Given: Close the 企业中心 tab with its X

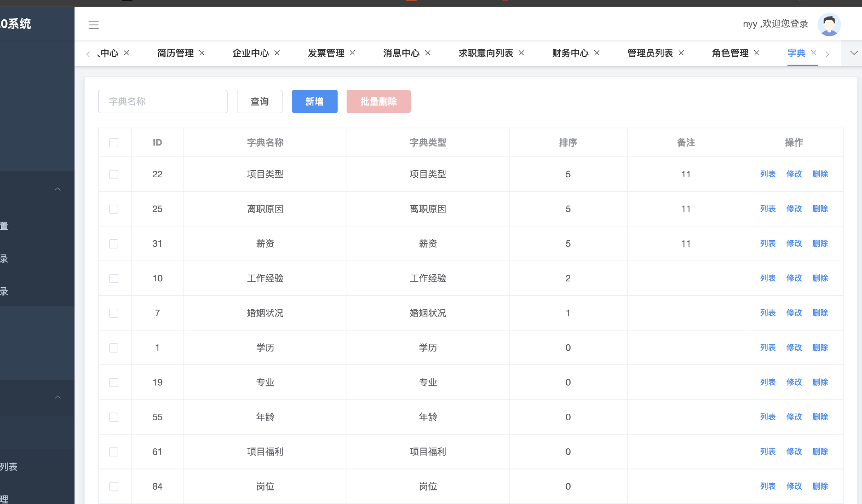Looking at the screenshot, I should coord(277,53).
